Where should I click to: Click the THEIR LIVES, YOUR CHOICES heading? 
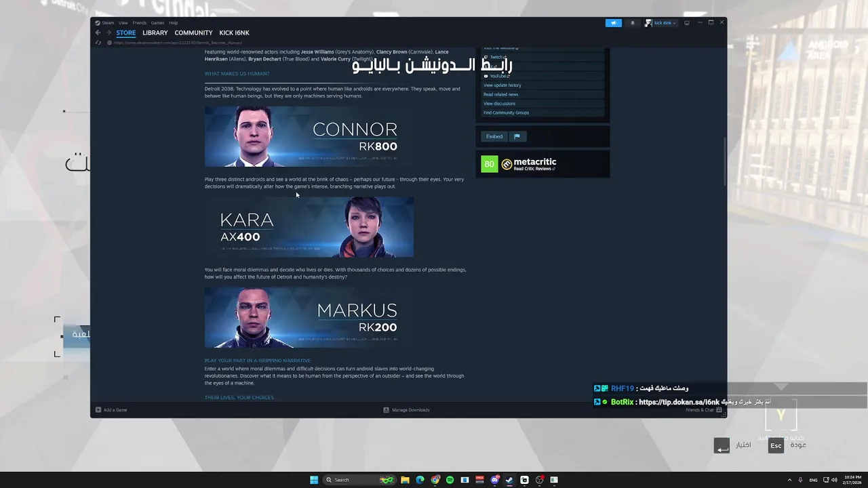coord(239,397)
